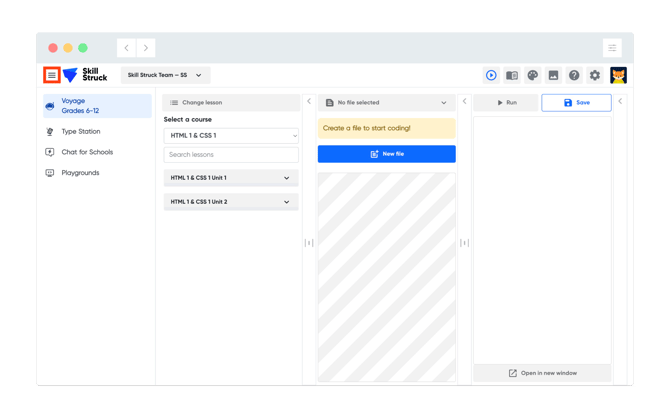Viewport: 670px width, 418px height.
Task: Open the hamburger menu icon
Action: tap(52, 75)
